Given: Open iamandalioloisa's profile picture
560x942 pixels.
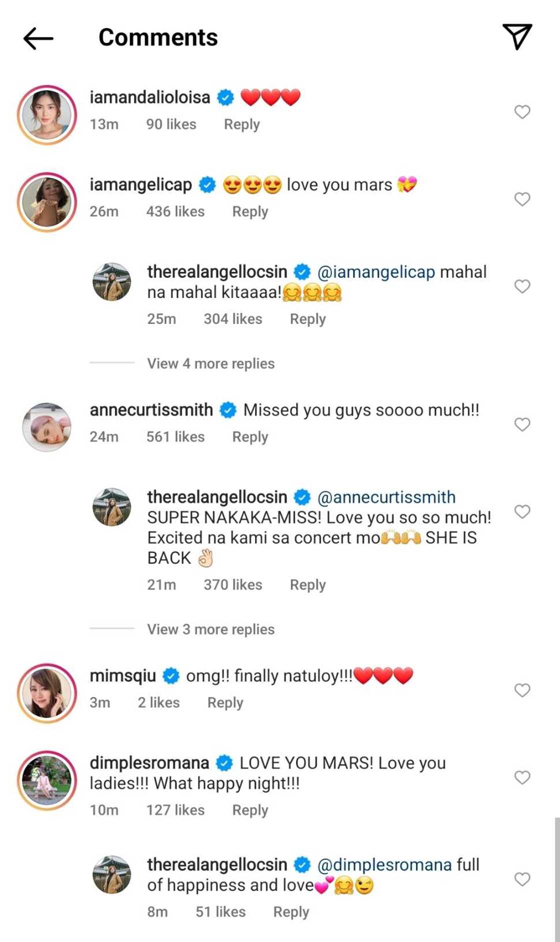Looking at the screenshot, I should [47, 115].
